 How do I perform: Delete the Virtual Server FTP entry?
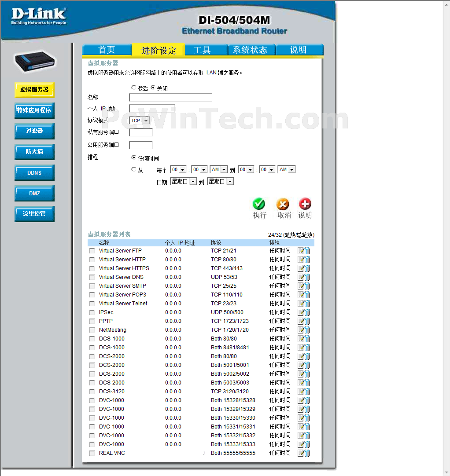click(307, 251)
